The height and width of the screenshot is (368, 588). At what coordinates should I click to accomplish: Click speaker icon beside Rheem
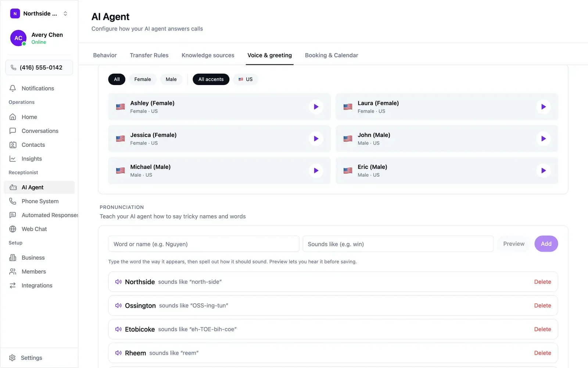[x=118, y=353]
